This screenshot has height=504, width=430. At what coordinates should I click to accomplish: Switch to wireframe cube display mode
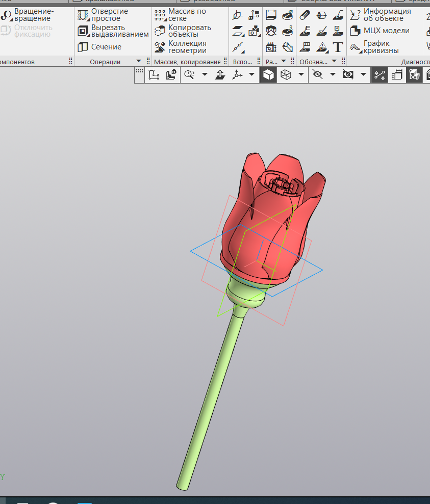[286, 75]
